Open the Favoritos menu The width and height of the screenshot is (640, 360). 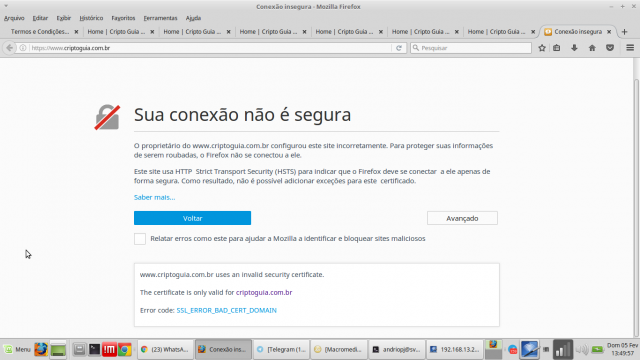pyautogui.click(x=123, y=18)
